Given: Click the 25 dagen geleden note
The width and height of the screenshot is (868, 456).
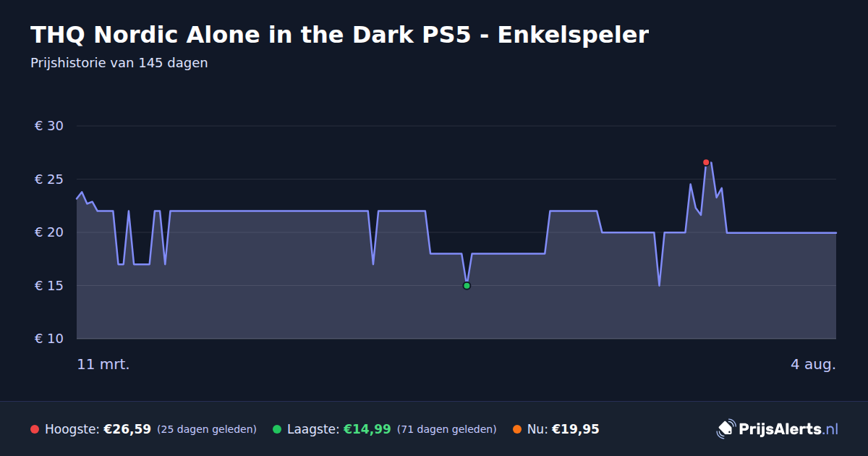Looking at the screenshot, I should tap(207, 429).
